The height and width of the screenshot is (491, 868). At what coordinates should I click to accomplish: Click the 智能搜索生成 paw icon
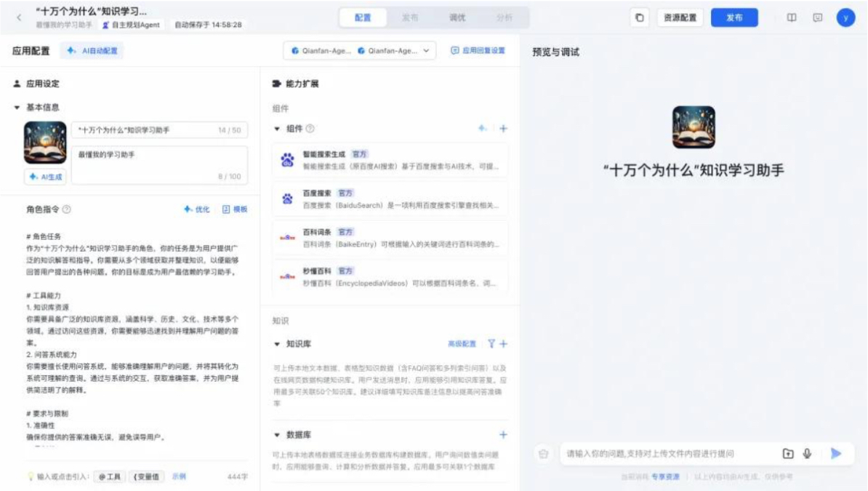(287, 160)
